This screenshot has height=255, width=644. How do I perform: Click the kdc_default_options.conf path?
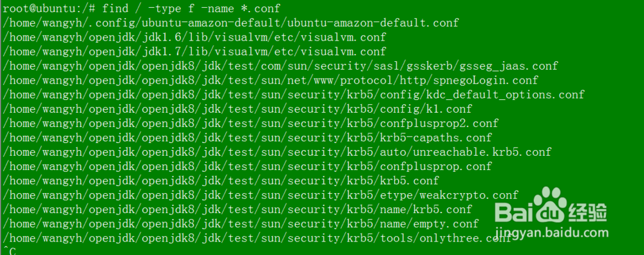click(293, 95)
